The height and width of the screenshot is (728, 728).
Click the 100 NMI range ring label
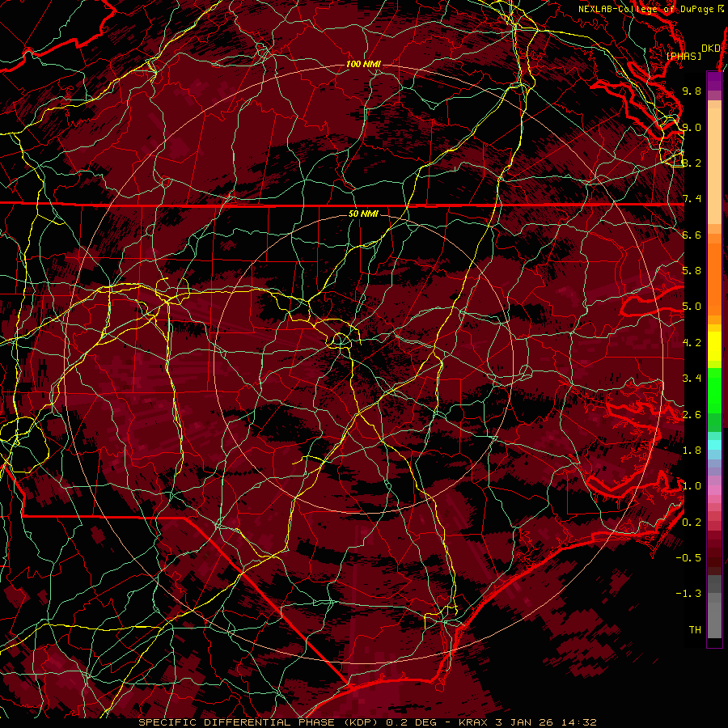[363, 64]
